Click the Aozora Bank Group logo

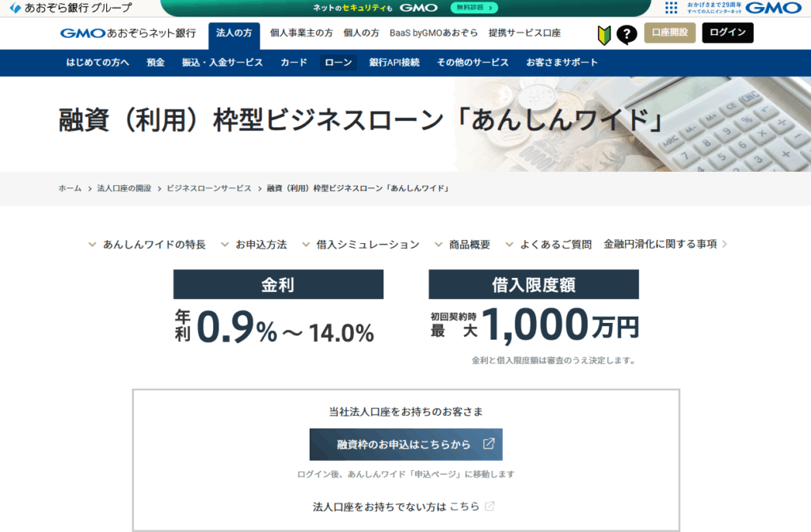(x=70, y=8)
